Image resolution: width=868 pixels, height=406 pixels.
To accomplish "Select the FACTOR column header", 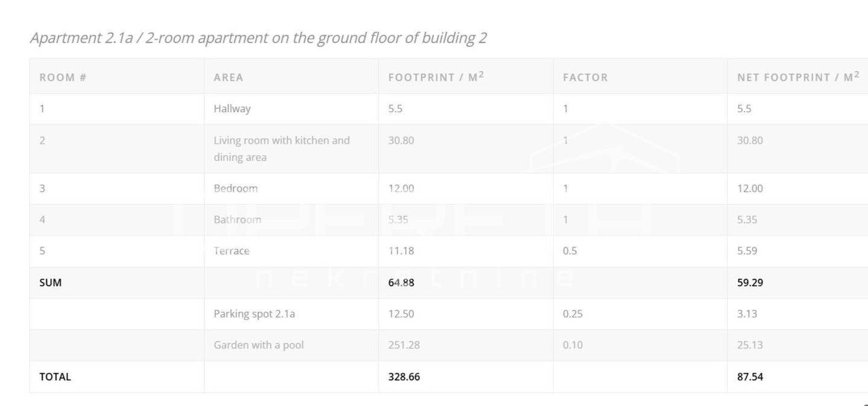I will 585,77.
